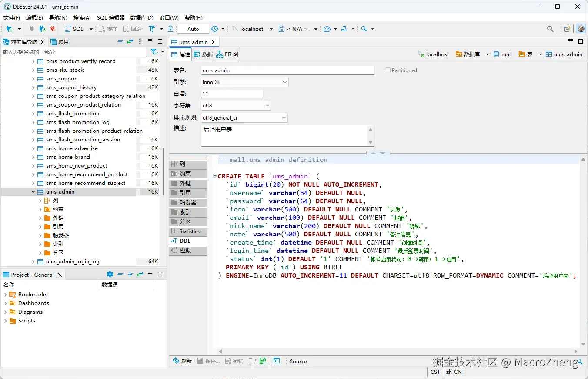The height and width of the screenshot is (379, 588).
Task: Open the SQL编辑器 menu
Action: pyautogui.click(x=110, y=18)
